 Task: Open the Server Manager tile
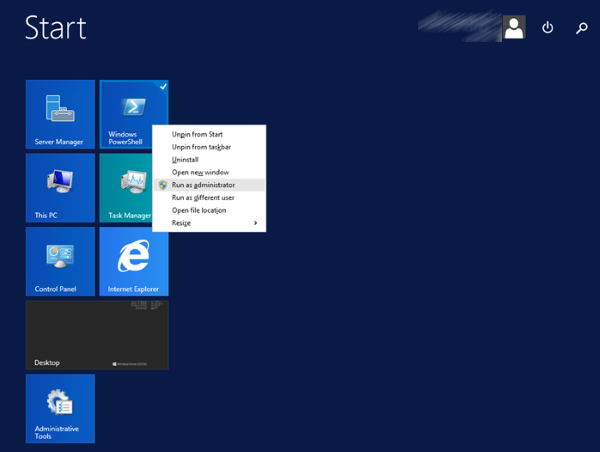pyautogui.click(x=60, y=114)
